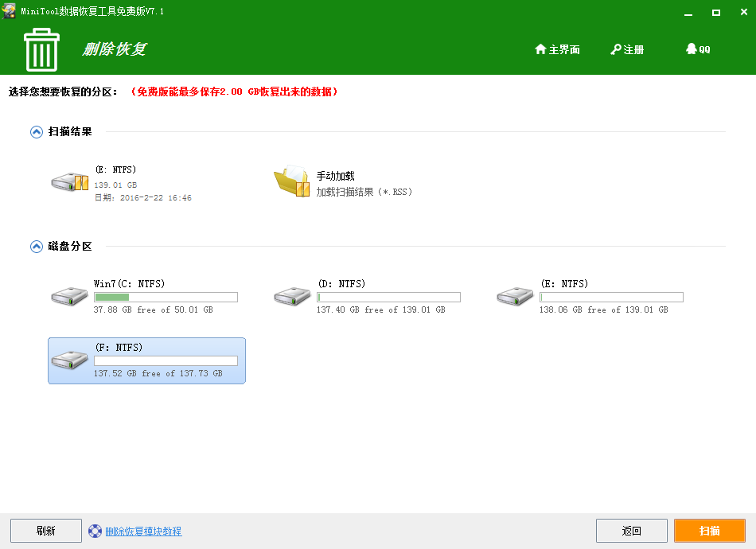
Task: Click the red free-version 2.00 GB notice
Action: click(x=234, y=91)
